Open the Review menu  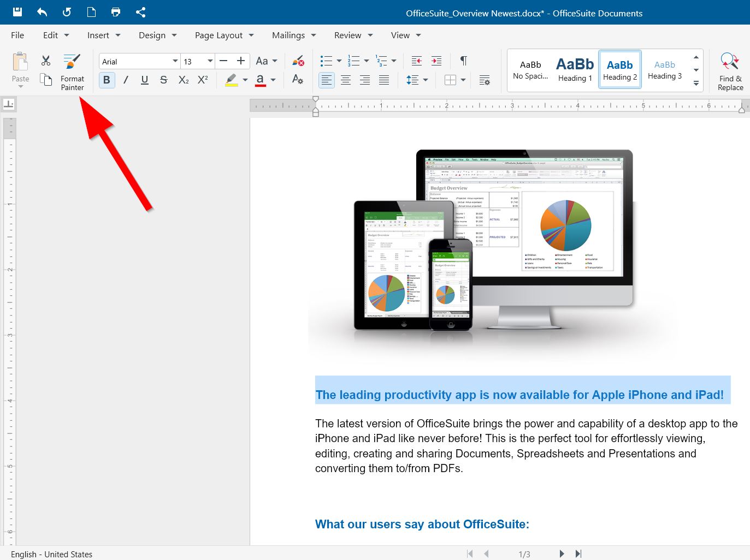click(x=353, y=35)
